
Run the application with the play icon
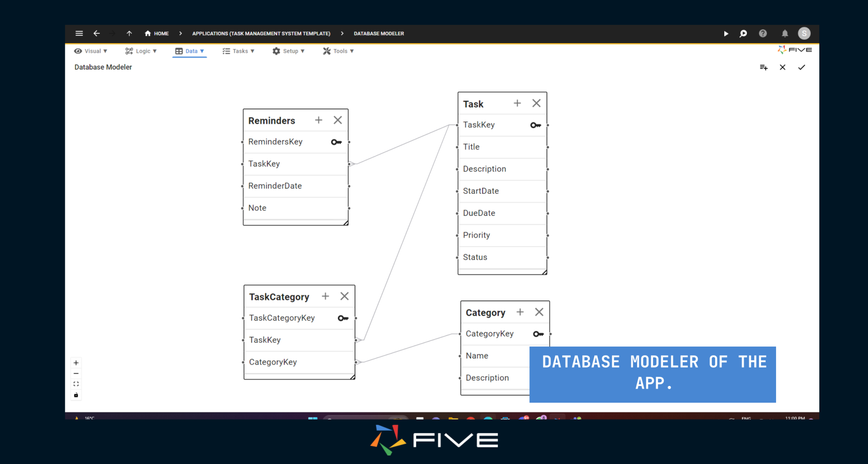(x=726, y=33)
